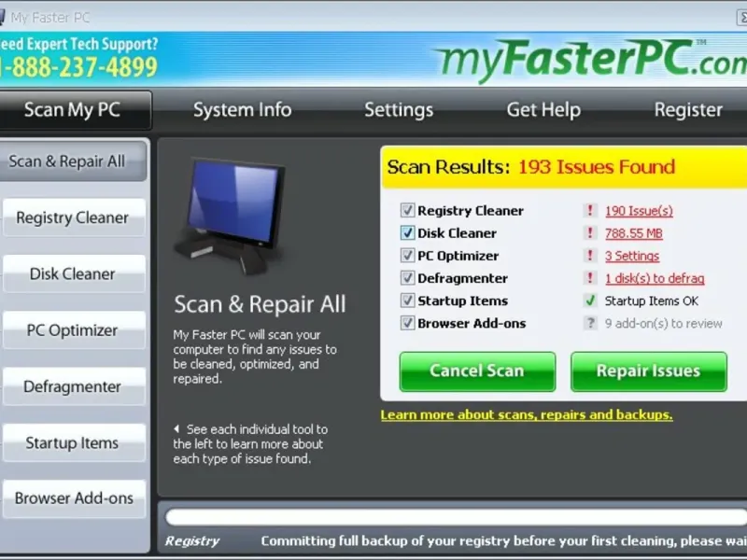747x560 pixels.
Task: Toggle the PC Optimizer checkbox
Action: click(x=407, y=255)
